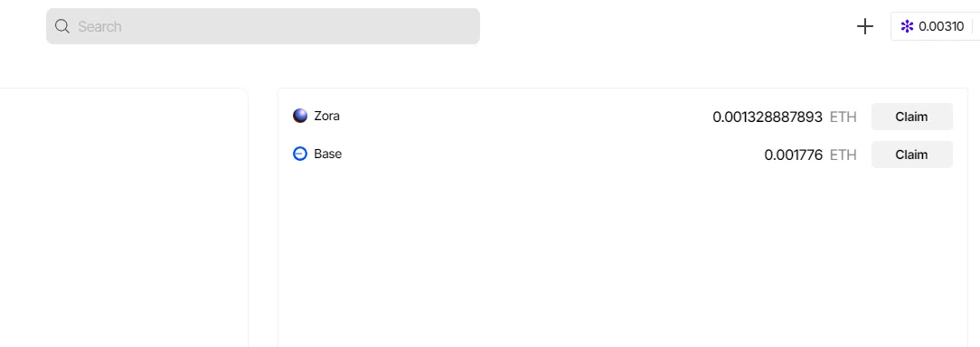Viewport: 980px width, 347px height.
Task: Click the magnifying glass search icon
Action: (x=61, y=26)
